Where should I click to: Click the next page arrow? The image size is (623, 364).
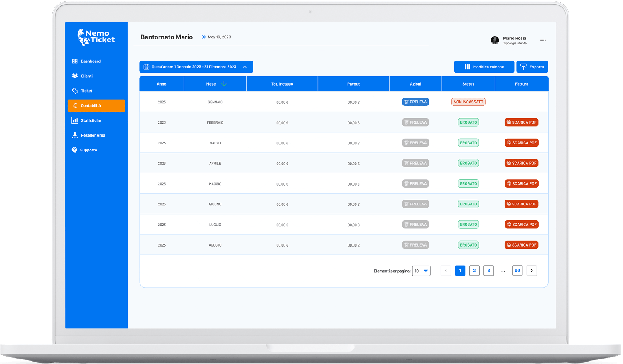tap(532, 271)
